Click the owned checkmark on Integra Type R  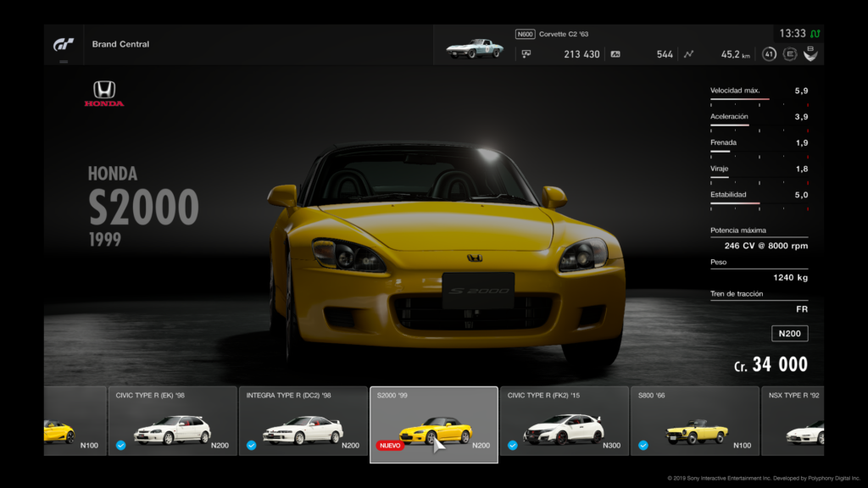[x=251, y=445]
